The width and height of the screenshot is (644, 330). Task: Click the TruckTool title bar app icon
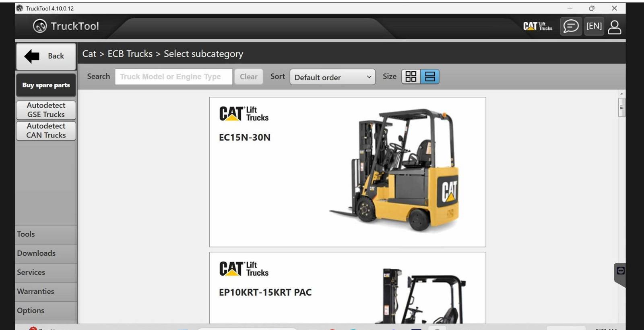click(x=20, y=8)
